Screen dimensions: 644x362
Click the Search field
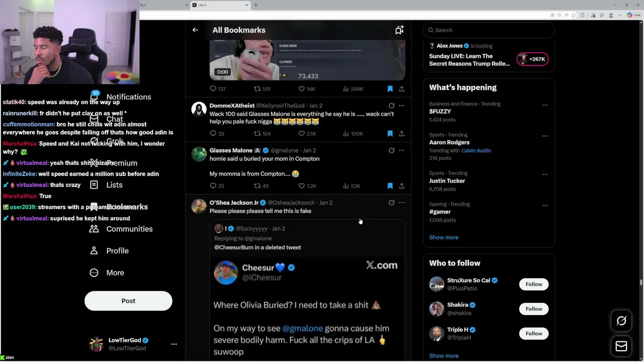(x=489, y=30)
